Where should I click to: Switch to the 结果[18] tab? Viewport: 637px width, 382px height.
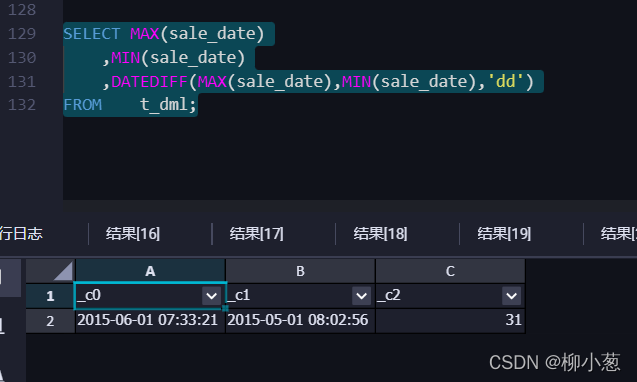(x=380, y=234)
